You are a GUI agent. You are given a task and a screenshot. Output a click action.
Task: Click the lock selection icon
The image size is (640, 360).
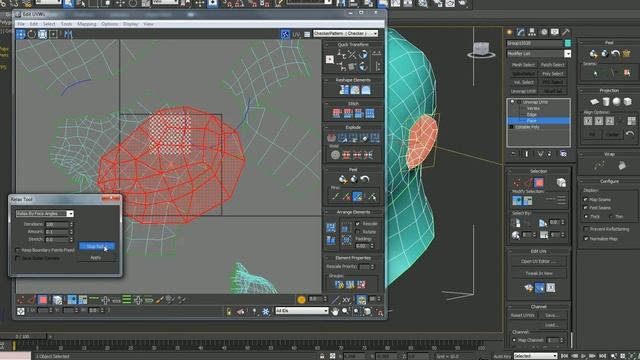(229, 311)
